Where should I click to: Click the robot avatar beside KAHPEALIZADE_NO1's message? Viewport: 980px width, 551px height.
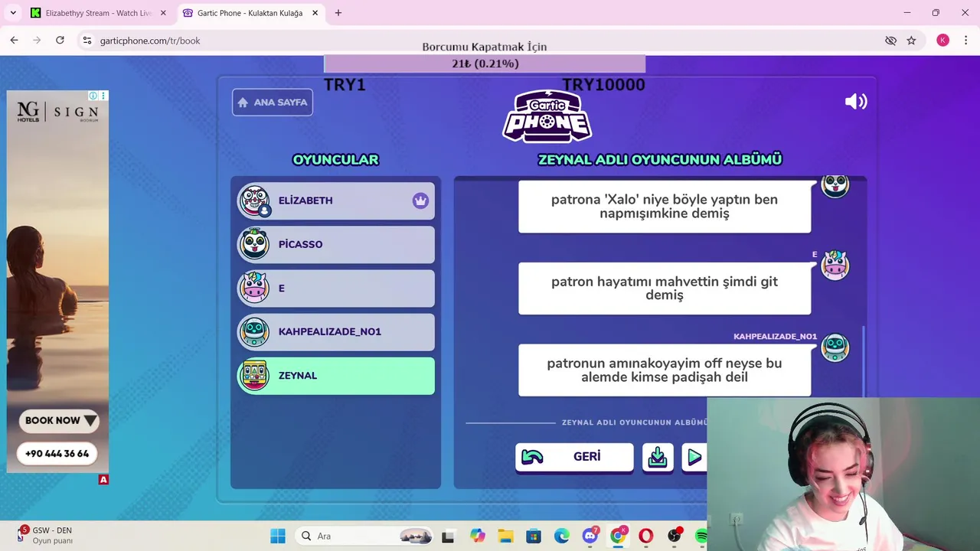[835, 347]
